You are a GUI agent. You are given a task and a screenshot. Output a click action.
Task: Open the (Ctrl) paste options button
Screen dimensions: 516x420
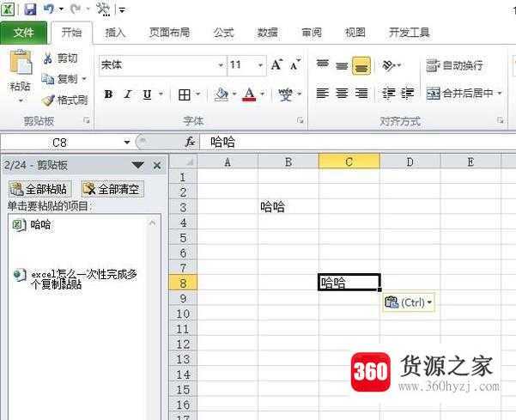pos(409,302)
